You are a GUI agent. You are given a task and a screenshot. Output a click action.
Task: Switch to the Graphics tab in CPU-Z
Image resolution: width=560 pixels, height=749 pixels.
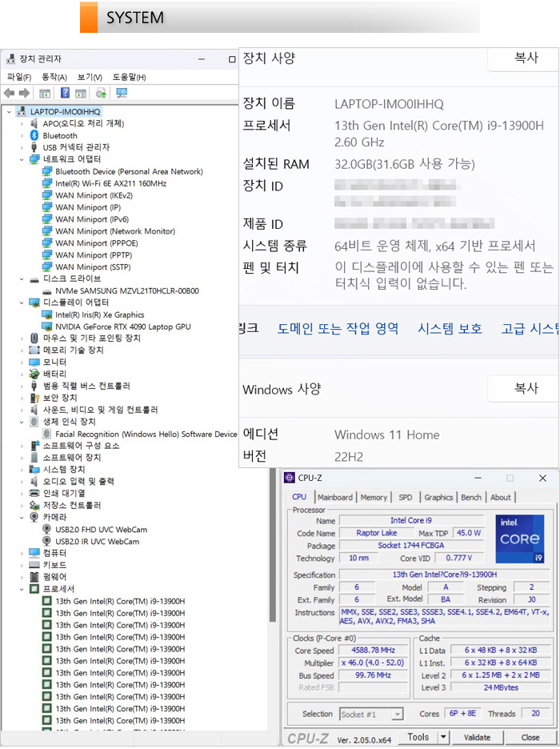tap(438, 497)
